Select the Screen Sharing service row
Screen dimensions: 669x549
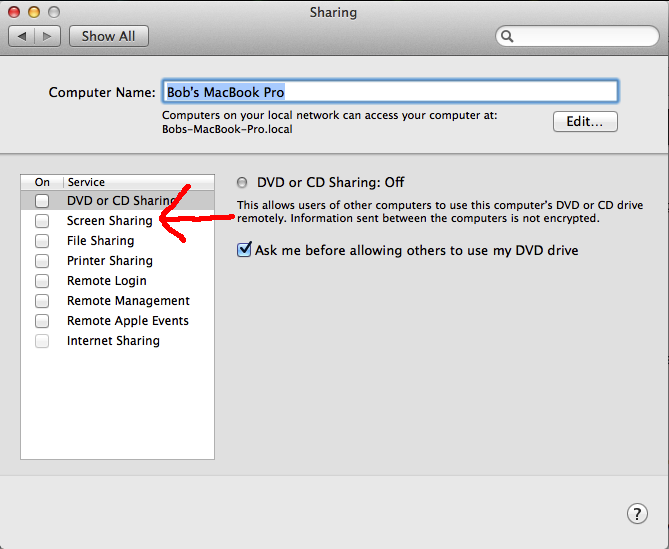[117, 221]
